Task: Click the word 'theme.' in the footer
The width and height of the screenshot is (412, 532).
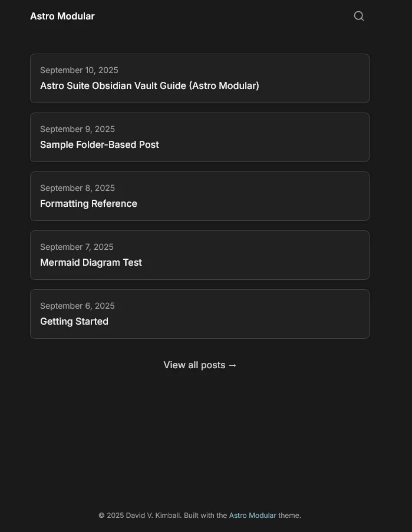Action: tap(289, 516)
